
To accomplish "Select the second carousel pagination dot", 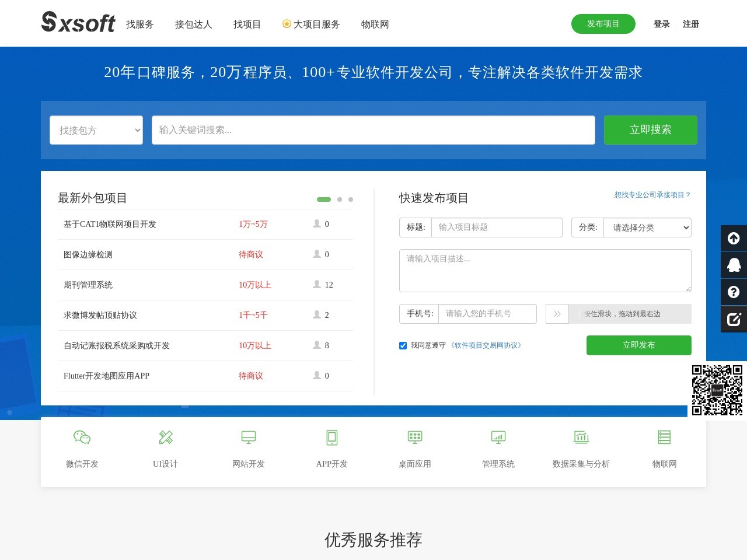I will click(338, 199).
